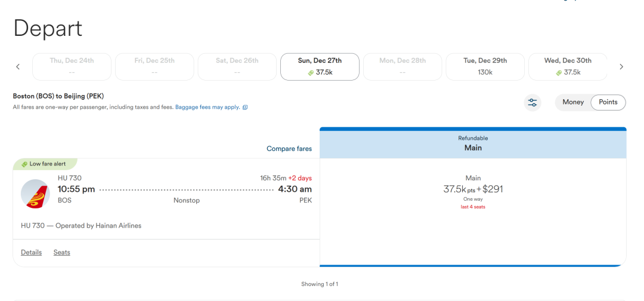Click the Low fare alert tag
This screenshot has height=301, width=644.
click(x=45, y=164)
